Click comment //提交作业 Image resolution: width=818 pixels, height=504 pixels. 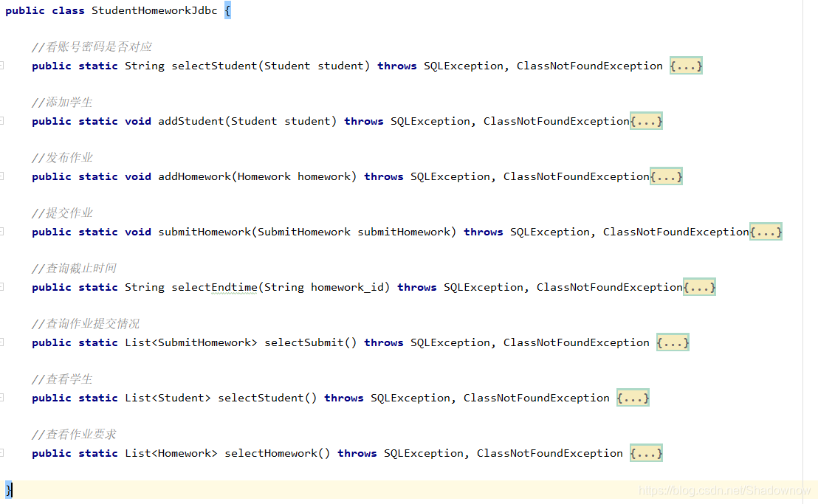[62, 213]
